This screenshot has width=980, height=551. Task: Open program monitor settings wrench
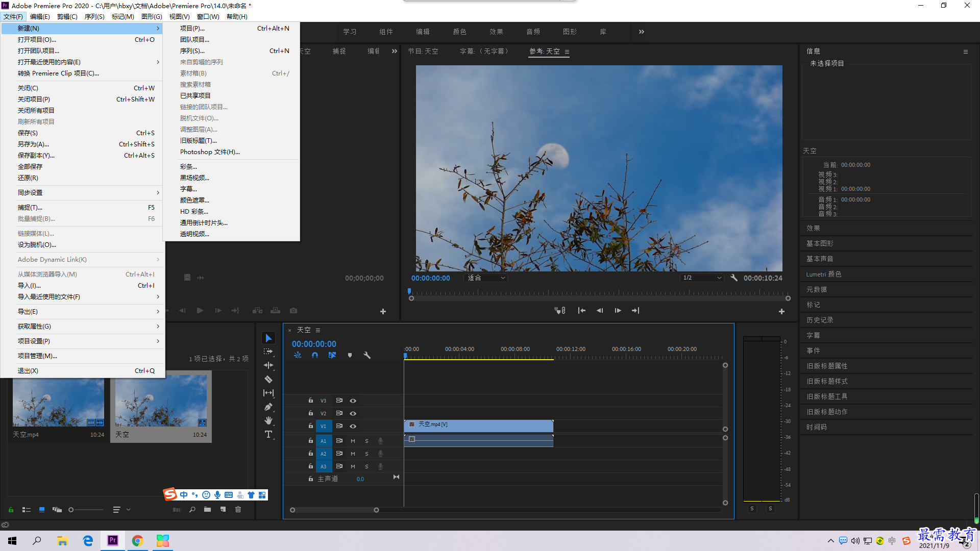(x=734, y=278)
